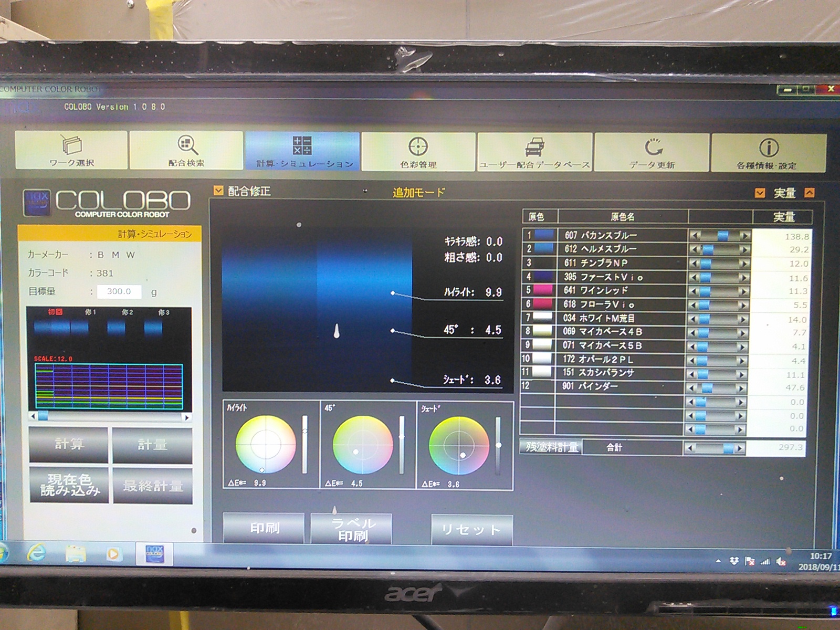Click the 印刷 button
This screenshot has width=840, height=630.
264,528
